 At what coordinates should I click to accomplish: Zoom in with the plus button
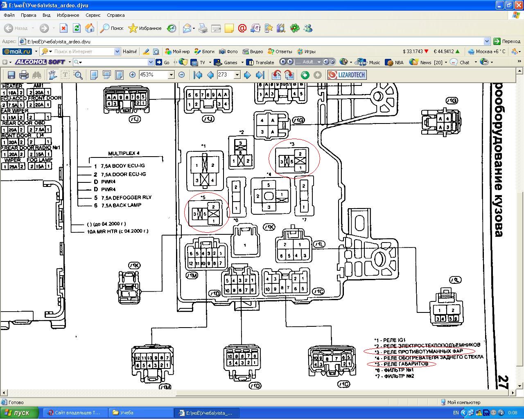132,75
